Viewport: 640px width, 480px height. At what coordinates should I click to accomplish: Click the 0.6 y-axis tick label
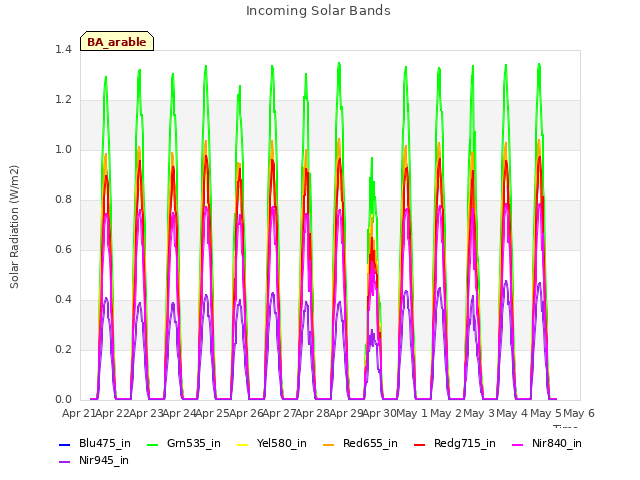[63, 249]
